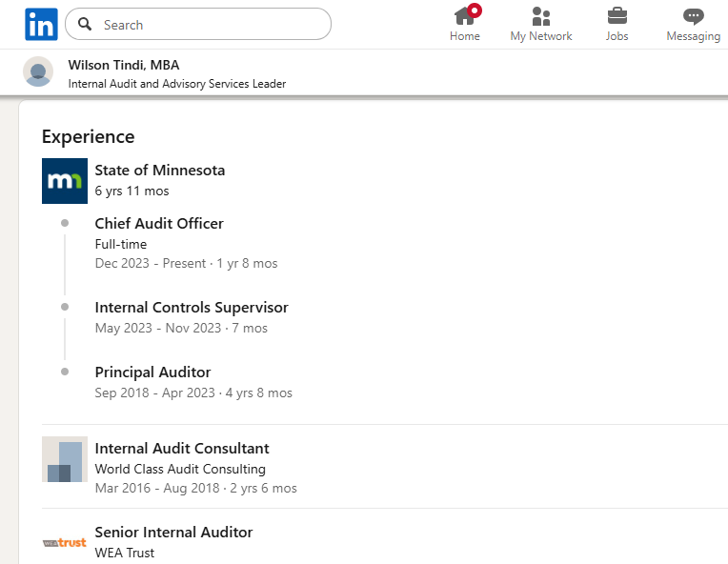Viewport: 728px width, 564px height.
Task: Open the State of Minnesota company link
Action: (x=160, y=171)
